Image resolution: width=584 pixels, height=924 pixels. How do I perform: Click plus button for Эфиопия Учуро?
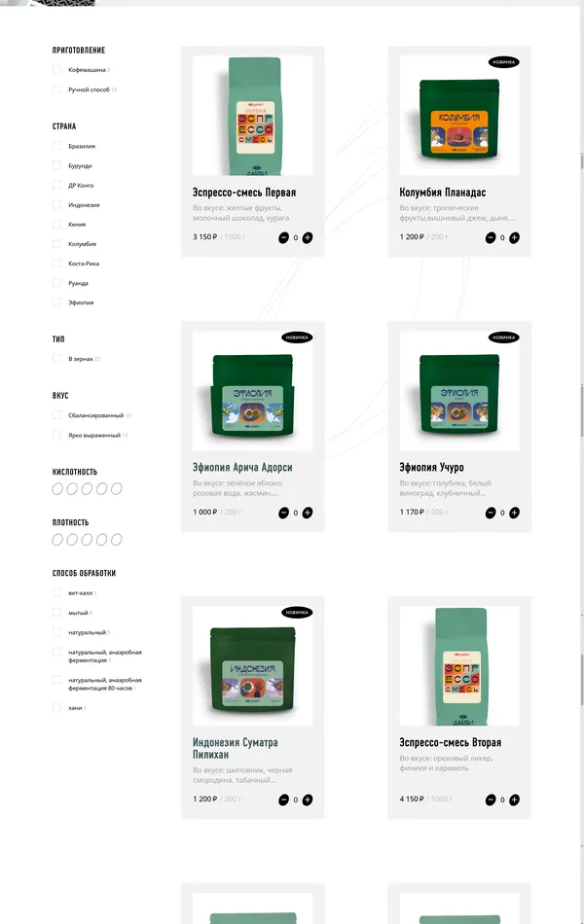click(x=514, y=514)
